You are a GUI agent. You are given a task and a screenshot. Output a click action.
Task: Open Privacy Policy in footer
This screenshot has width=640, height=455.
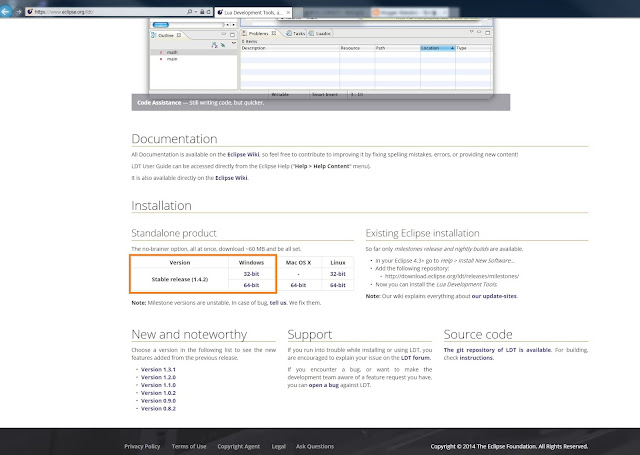pos(142,446)
